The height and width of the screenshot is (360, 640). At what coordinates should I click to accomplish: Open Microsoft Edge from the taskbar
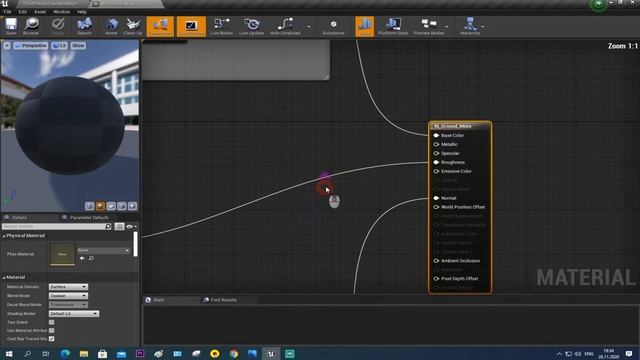(65, 353)
